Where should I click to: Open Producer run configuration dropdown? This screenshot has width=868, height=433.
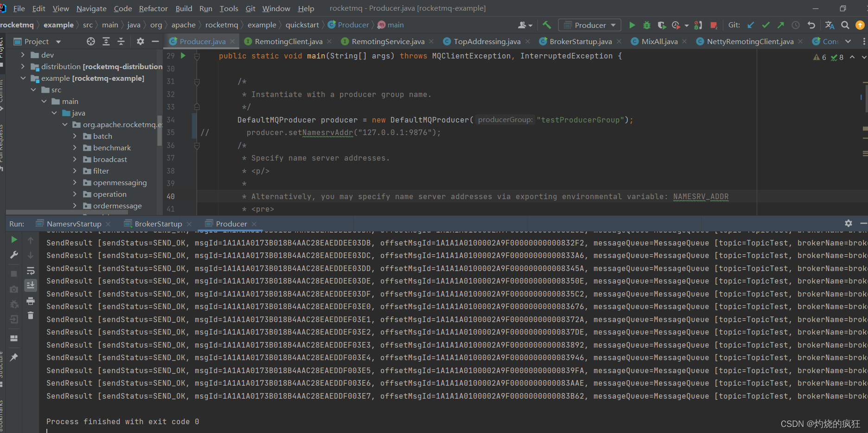[589, 25]
